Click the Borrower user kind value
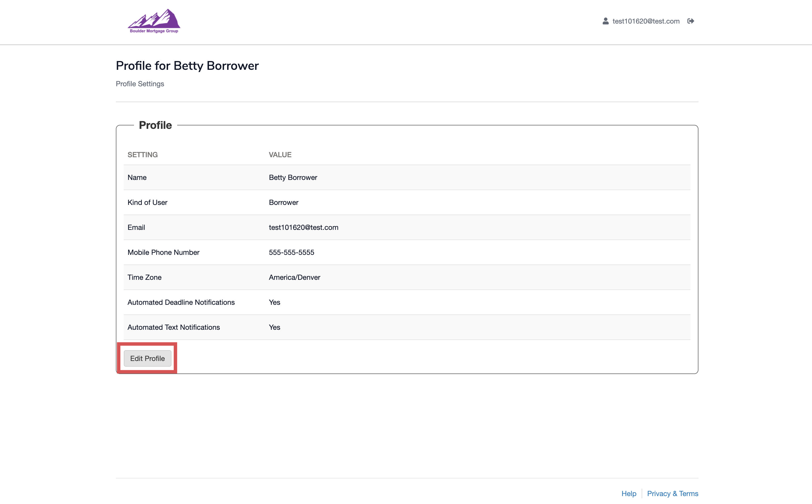812x504 pixels. (x=283, y=202)
